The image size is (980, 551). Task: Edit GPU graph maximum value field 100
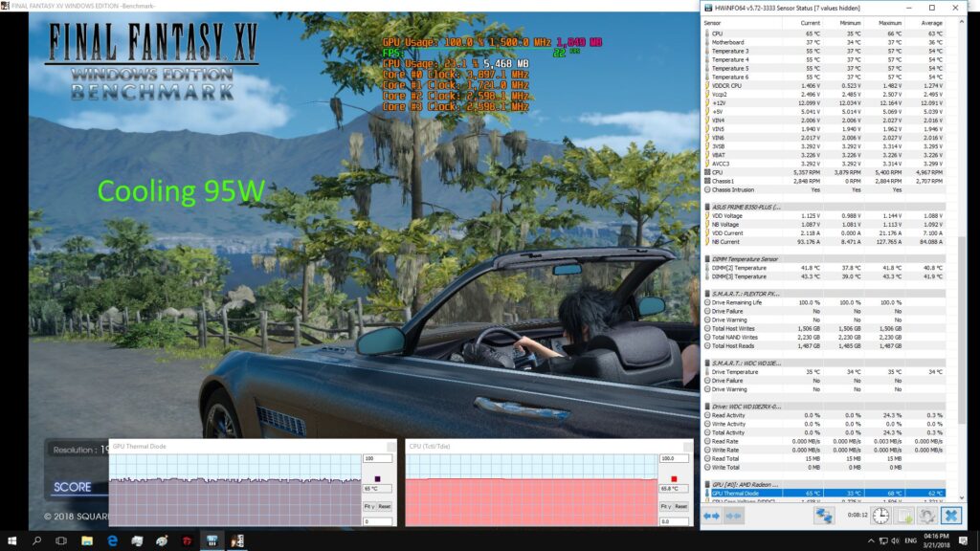377,458
